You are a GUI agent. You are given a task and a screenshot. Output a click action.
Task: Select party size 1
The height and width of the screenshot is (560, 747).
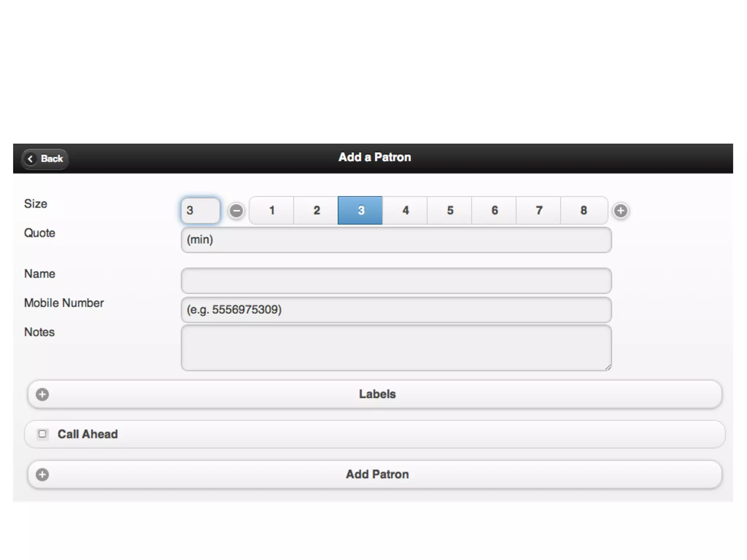[x=272, y=210]
